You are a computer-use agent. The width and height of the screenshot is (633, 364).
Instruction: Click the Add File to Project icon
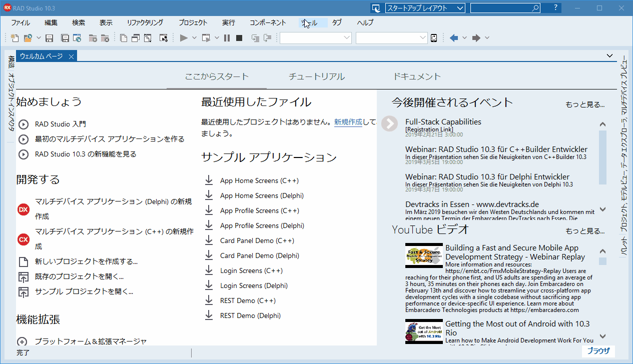coord(93,38)
